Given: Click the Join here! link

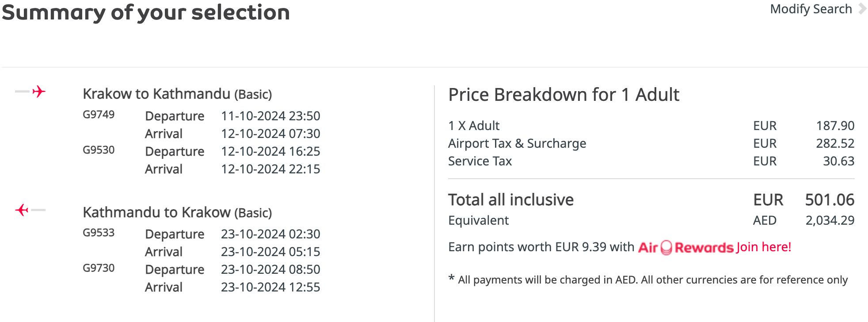Looking at the screenshot, I should (x=764, y=247).
